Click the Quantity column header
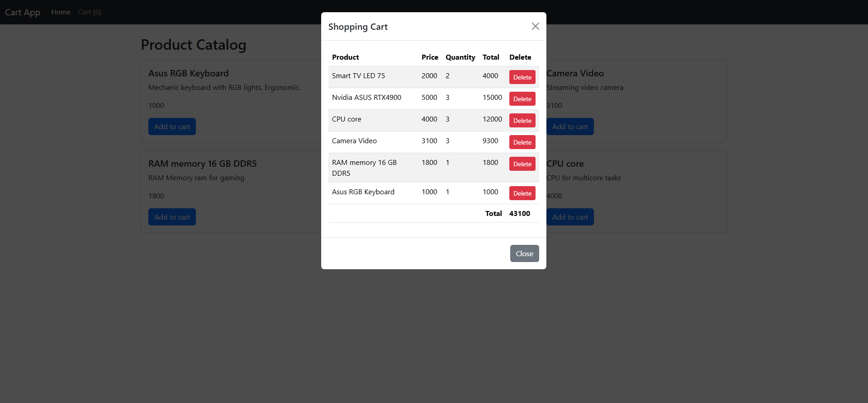This screenshot has height=403, width=868. (460, 57)
